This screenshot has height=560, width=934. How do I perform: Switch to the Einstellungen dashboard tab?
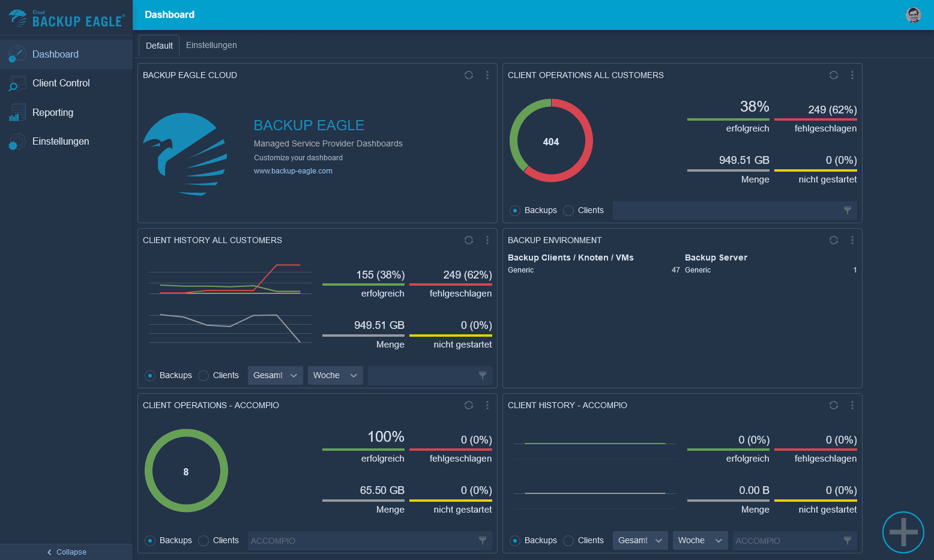click(211, 45)
